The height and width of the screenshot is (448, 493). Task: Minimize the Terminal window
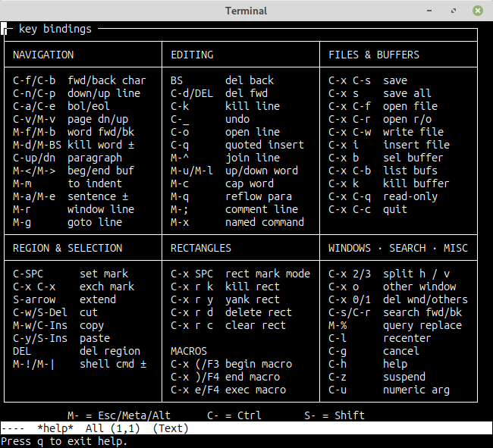click(x=429, y=11)
